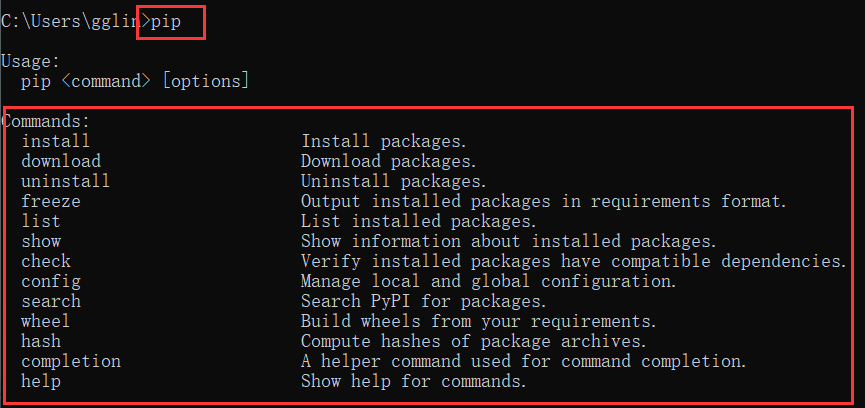Select the search command name
865x408 pixels.
point(51,301)
